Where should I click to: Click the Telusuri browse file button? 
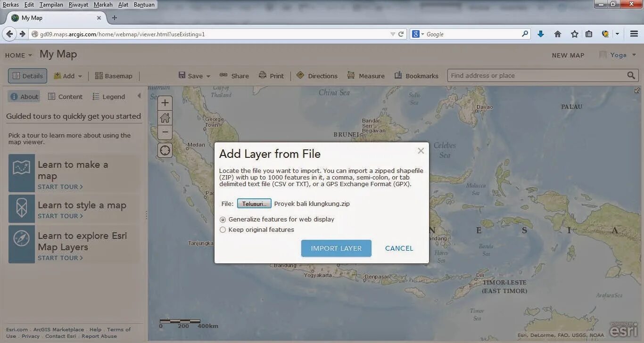254,204
